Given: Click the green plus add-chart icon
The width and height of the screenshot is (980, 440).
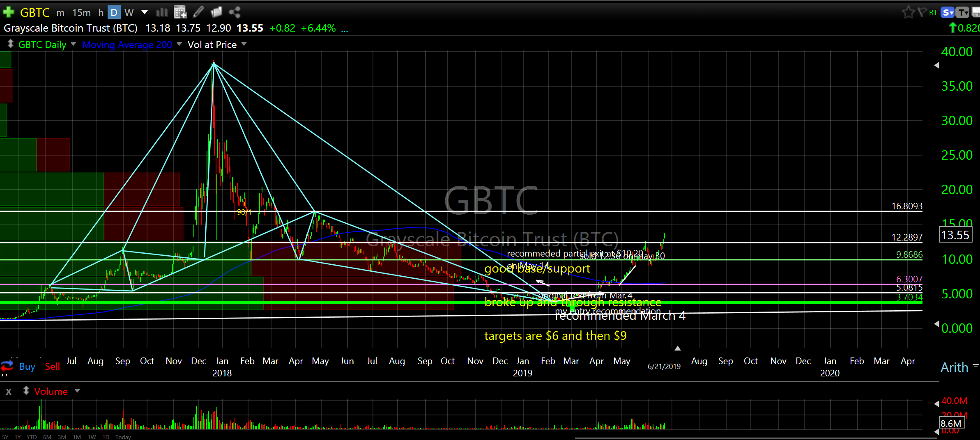Looking at the screenshot, I should point(8,12).
